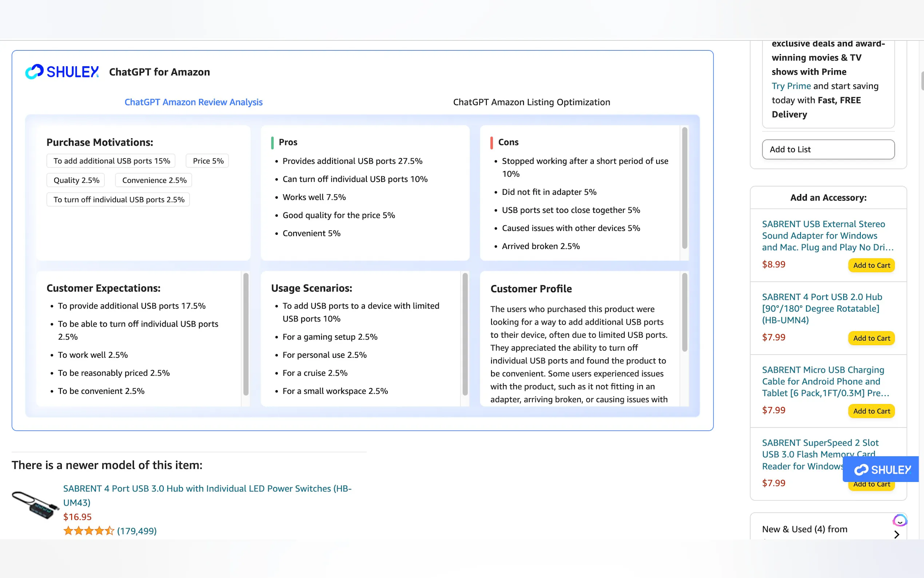This screenshot has width=924, height=578.
Task: Click 'Good quality for the price 5%'
Action: pos(338,215)
